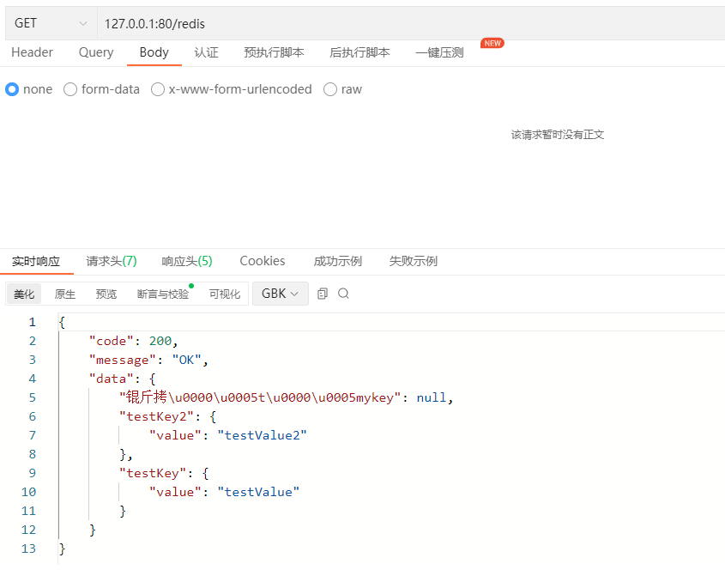
Task: Open the 断言与校验 view
Action: click(x=163, y=294)
